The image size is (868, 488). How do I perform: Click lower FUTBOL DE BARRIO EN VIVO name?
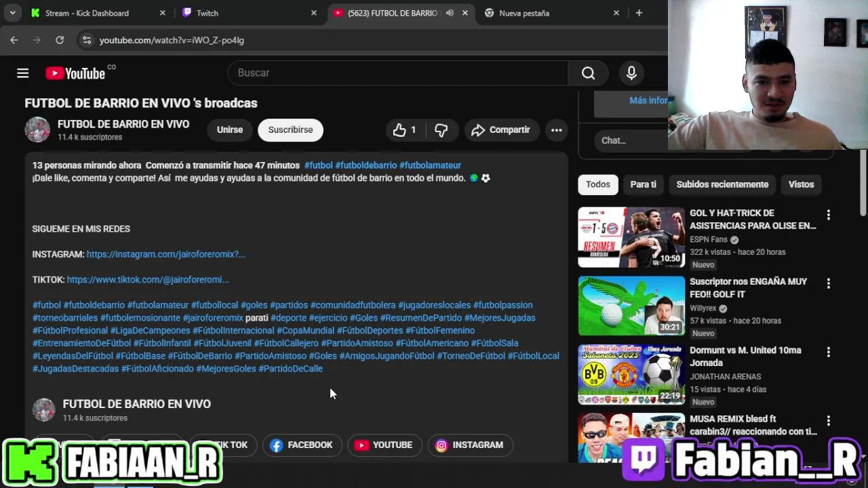(x=136, y=404)
